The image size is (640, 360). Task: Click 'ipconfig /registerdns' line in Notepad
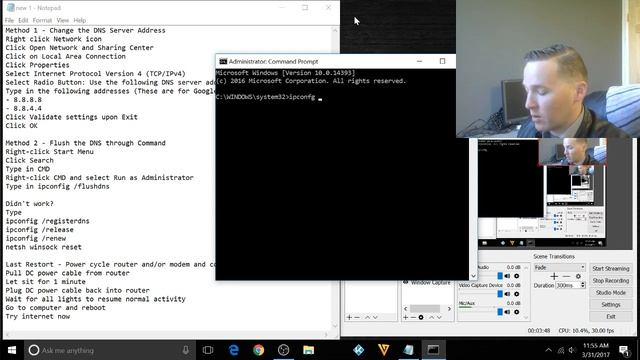[47, 221]
